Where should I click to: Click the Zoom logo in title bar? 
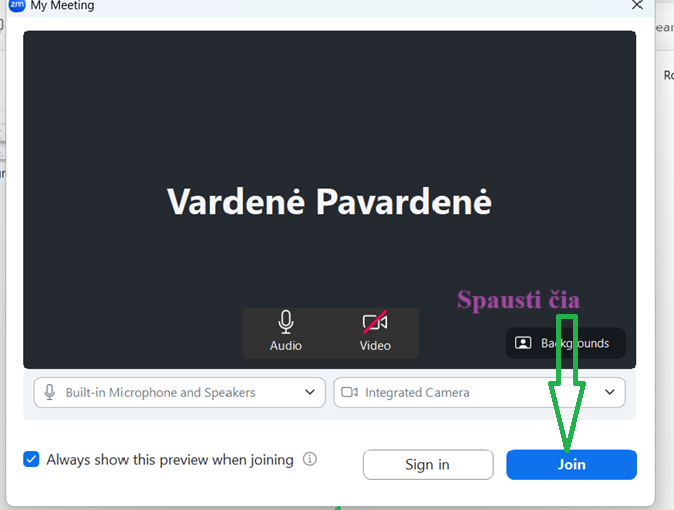tap(17, 6)
